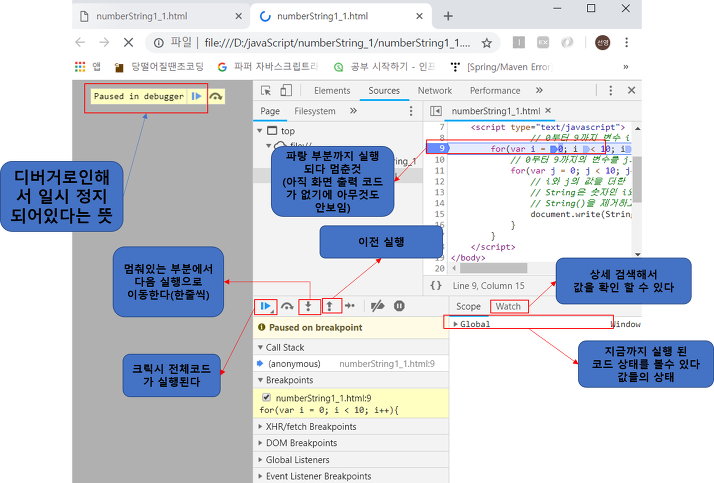Switch to the Sources tab
This screenshot has height=483, width=714.
tap(384, 91)
